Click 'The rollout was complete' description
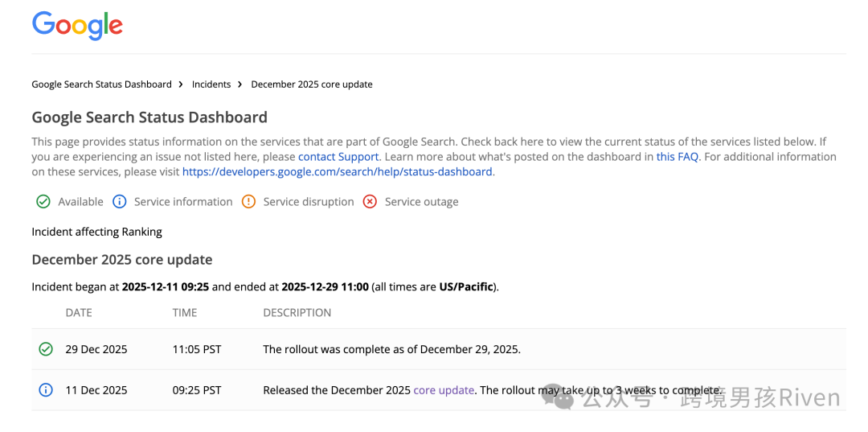 click(x=392, y=349)
